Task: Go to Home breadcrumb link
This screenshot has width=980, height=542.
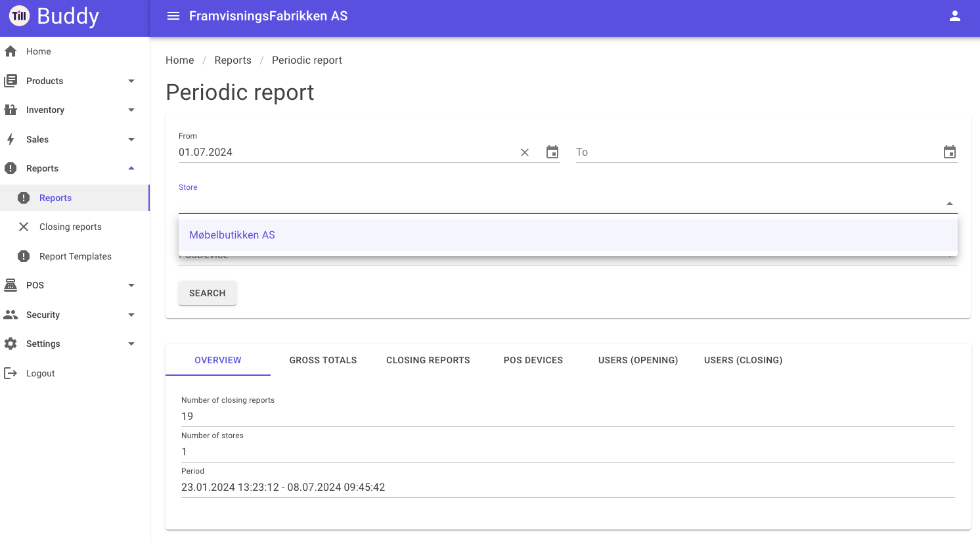Action: (180, 60)
